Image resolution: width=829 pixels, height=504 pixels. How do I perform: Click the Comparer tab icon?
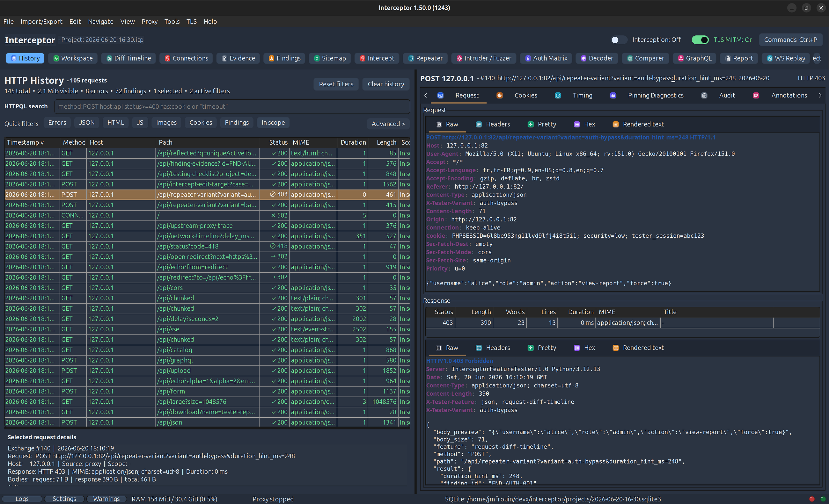[630, 58]
